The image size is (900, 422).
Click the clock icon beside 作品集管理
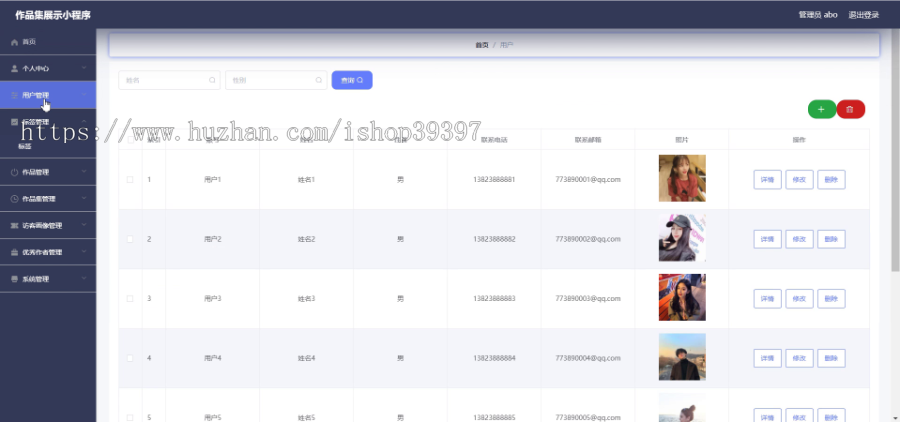click(15, 199)
